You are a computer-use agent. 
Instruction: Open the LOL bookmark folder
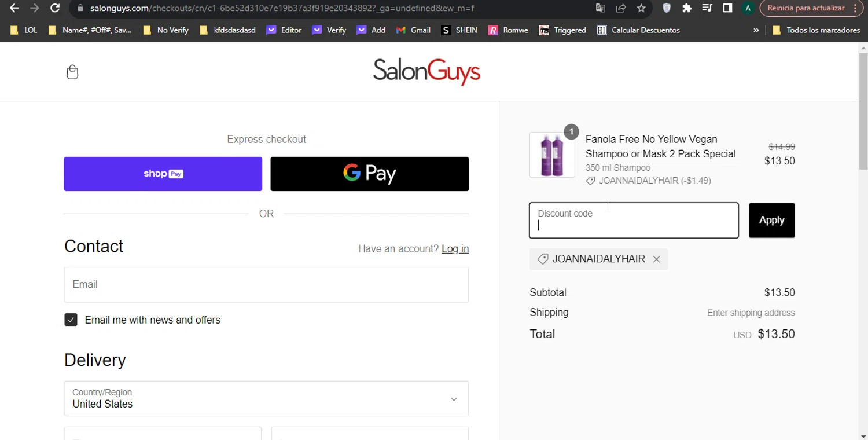click(x=24, y=30)
